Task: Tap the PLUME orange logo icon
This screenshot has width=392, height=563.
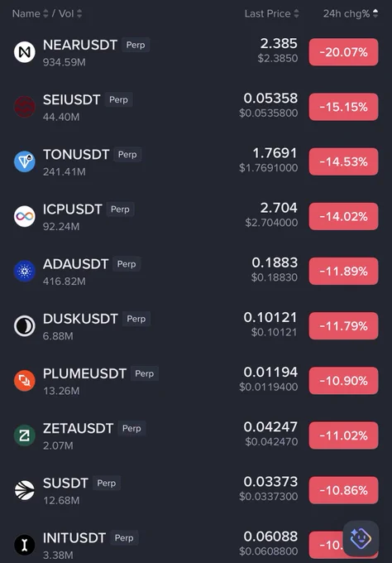Action: coord(24,381)
